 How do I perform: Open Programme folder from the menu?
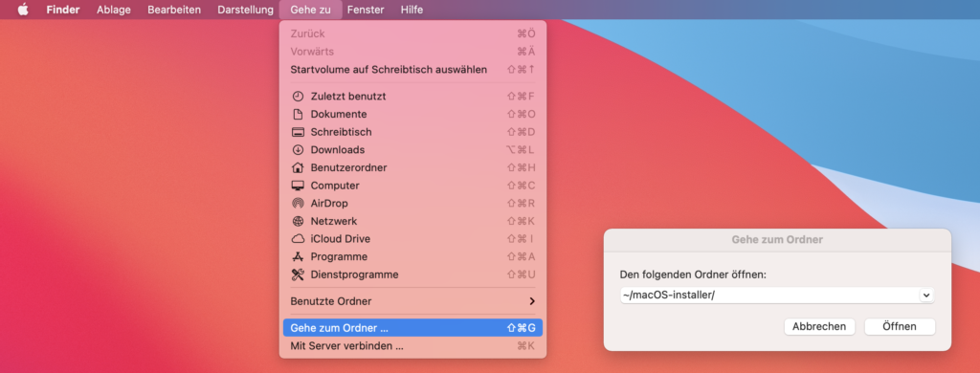pos(412,256)
